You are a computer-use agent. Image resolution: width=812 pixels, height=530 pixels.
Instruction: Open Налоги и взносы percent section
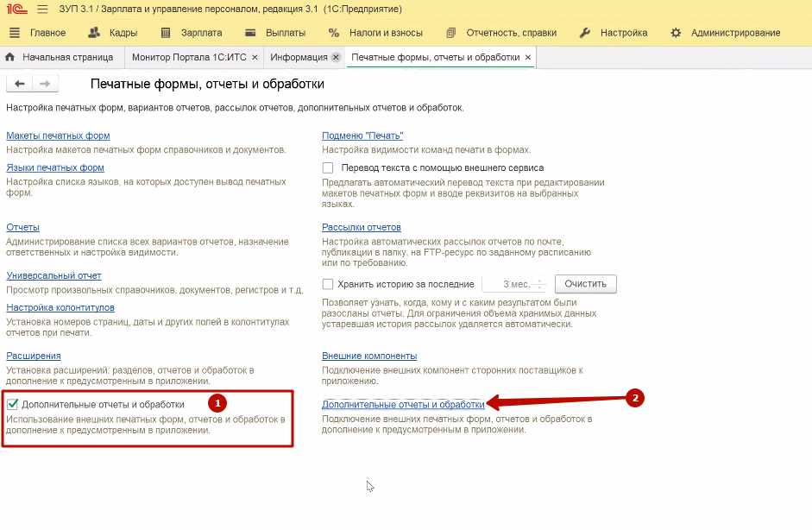tap(375, 33)
